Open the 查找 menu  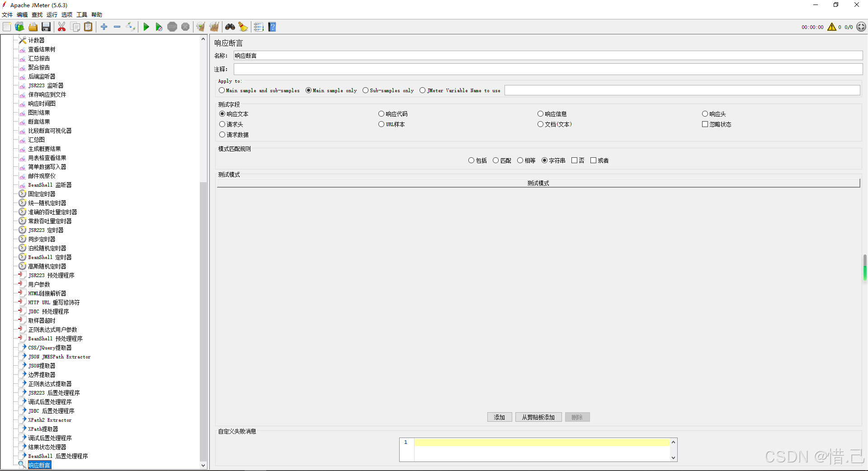(37, 14)
